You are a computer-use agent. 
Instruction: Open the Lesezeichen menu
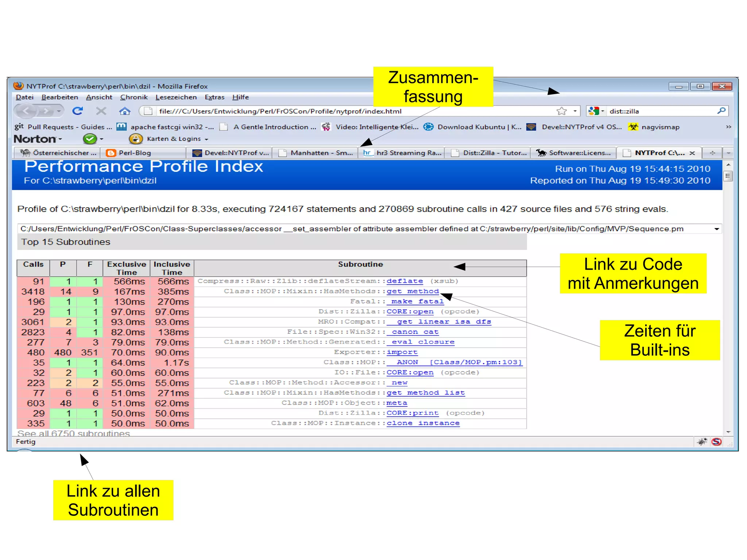176,97
